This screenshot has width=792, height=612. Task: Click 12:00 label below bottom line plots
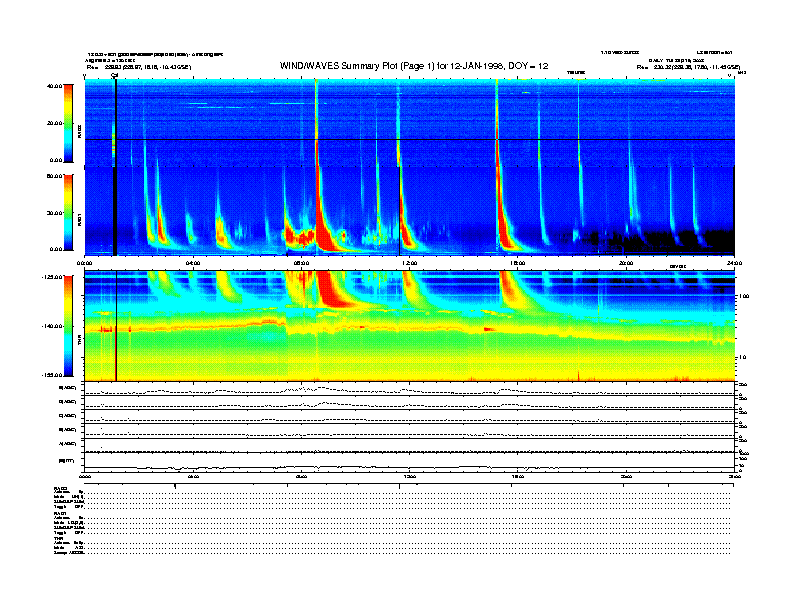pyautogui.click(x=409, y=476)
